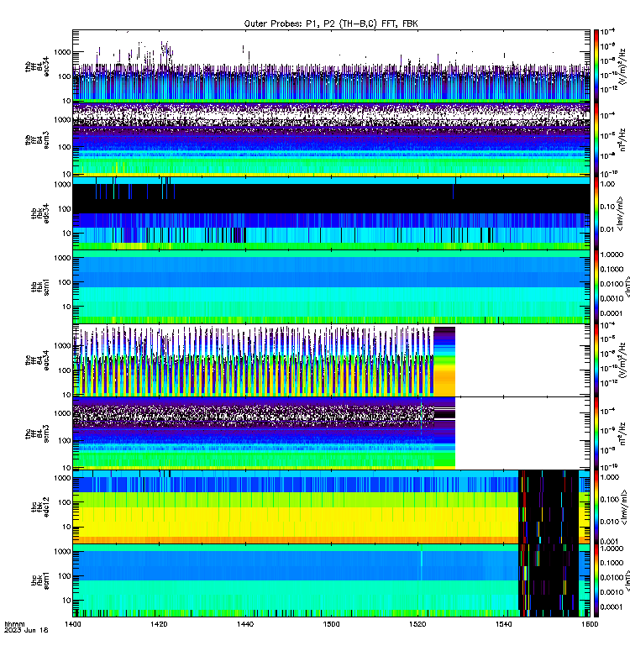Click the color bar beside the thc scm3 panel

tap(596, 433)
